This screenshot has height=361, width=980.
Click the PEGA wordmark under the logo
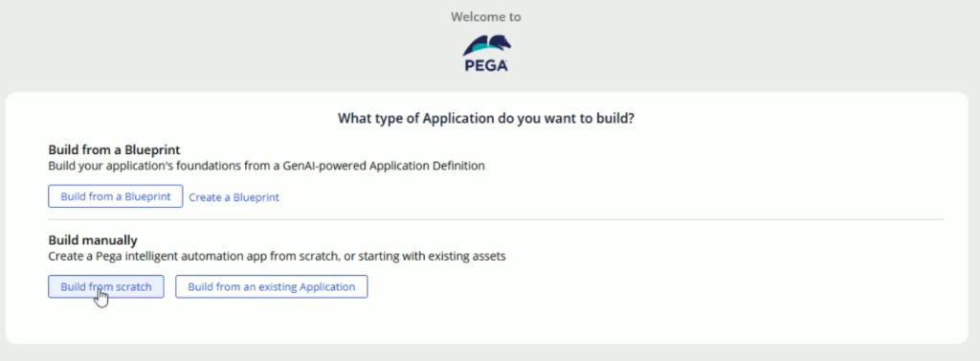(x=486, y=65)
